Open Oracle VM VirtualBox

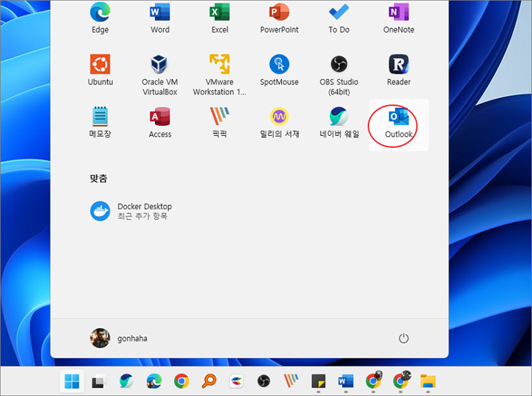160,75
